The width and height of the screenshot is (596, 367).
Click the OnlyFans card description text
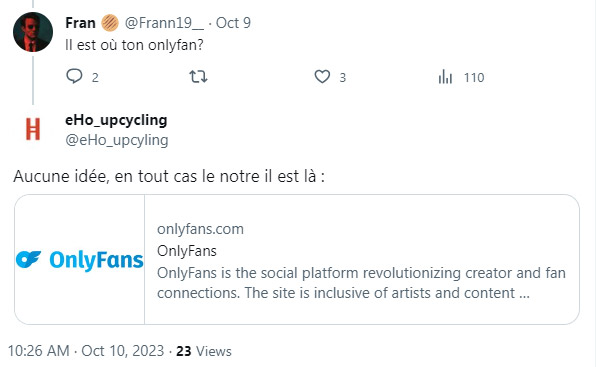(x=361, y=283)
